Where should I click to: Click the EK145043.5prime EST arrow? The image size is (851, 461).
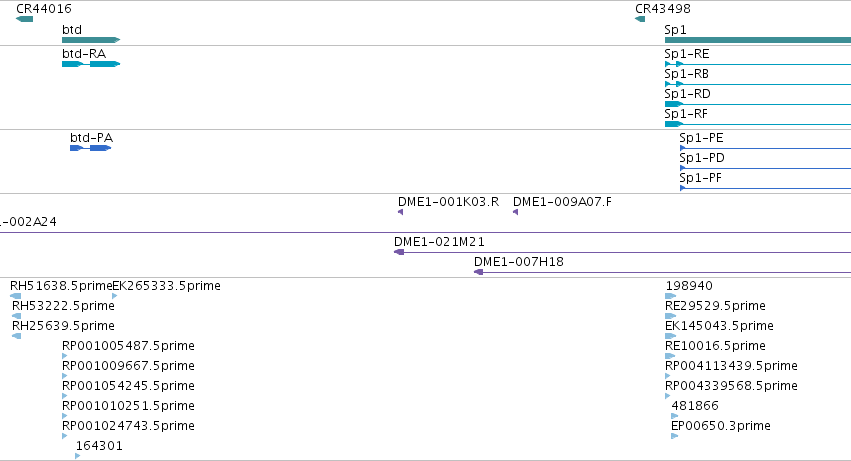click(671, 337)
